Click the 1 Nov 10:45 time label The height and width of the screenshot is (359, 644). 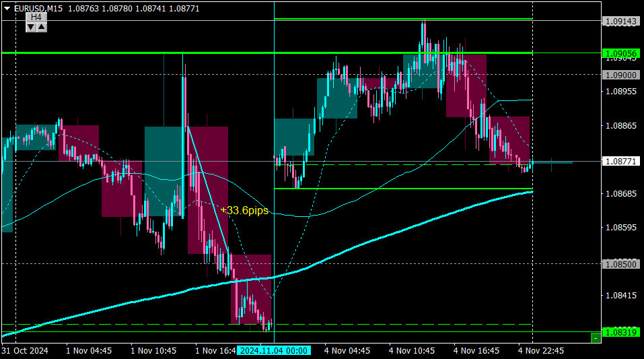coord(153,351)
